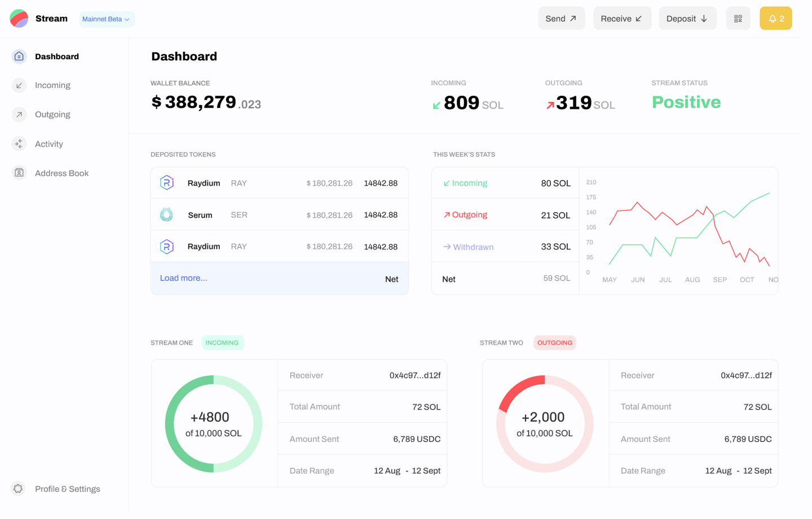Click the Stream logo icon
Screen dimensions: 812x519
point(19,19)
